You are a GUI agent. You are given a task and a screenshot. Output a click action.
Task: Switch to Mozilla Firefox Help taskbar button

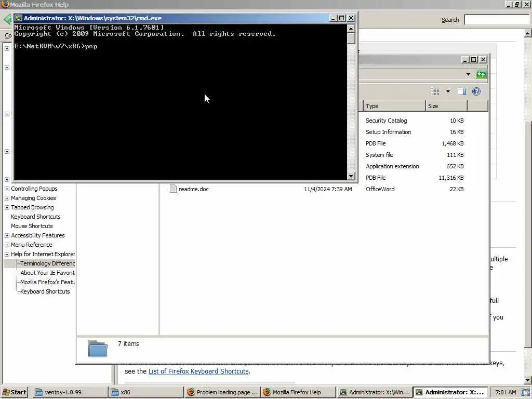pos(298,392)
